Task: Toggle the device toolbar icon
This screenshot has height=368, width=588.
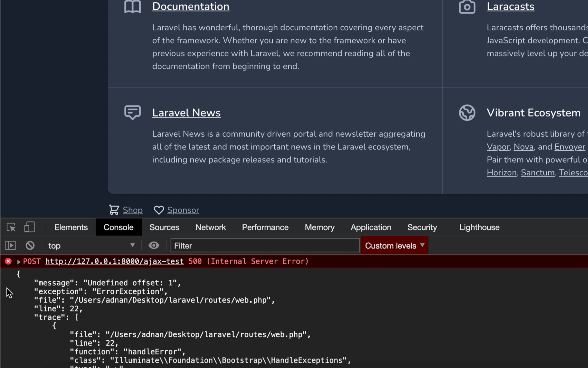Action: [x=29, y=227]
